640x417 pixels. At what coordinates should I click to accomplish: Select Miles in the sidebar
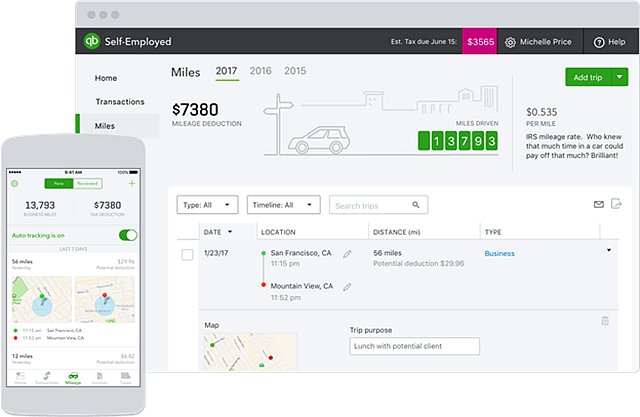click(105, 126)
